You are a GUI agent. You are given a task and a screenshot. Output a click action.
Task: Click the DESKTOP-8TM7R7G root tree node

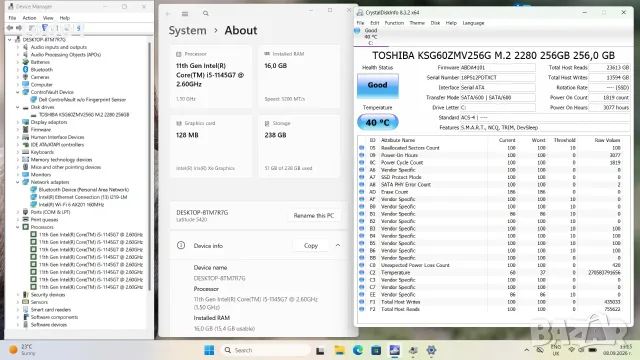tap(44, 40)
